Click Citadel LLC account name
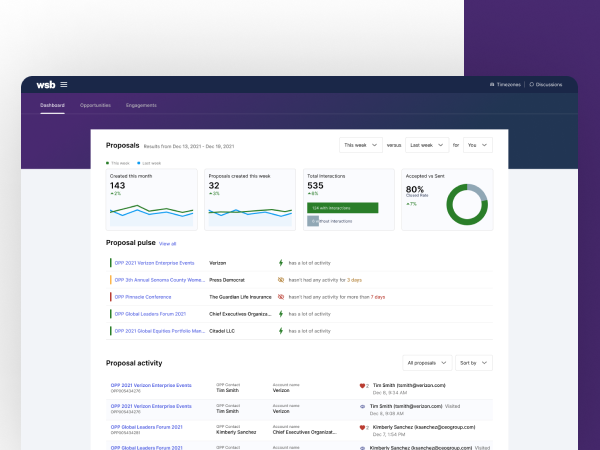The width and height of the screenshot is (600, 450). [222, 331]
